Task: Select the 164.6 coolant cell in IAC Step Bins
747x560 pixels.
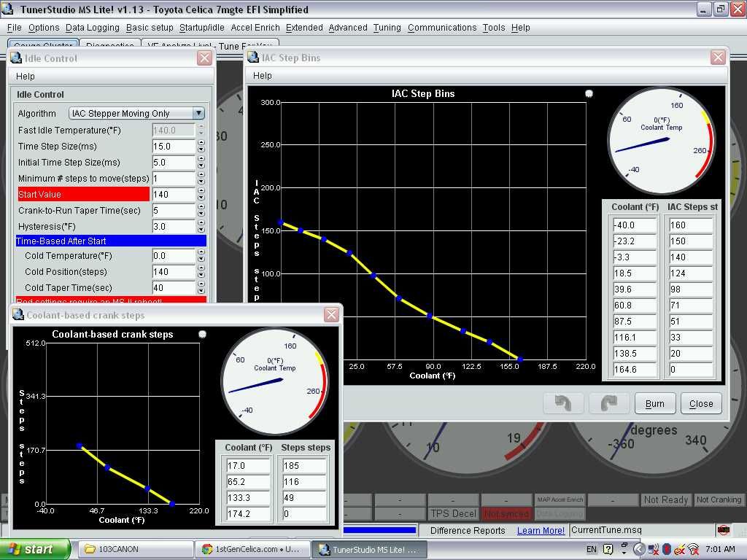Action: point(635,370)
